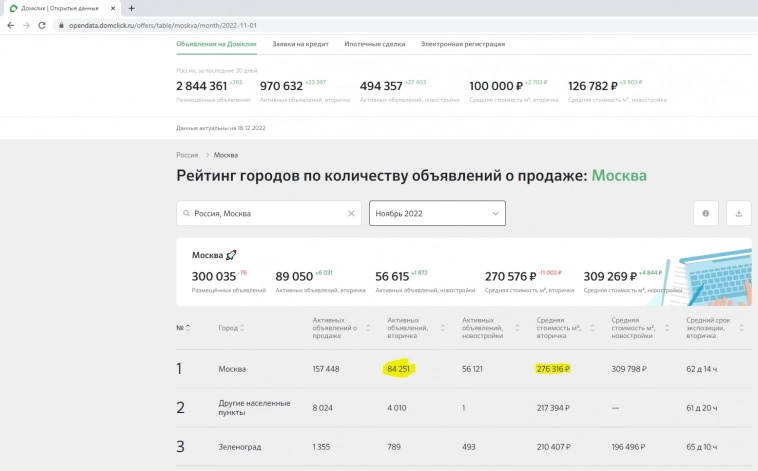758x471 pixels.
Task: Click 196 496 ₽ in Зеленоград row
Action: [628, 447]
